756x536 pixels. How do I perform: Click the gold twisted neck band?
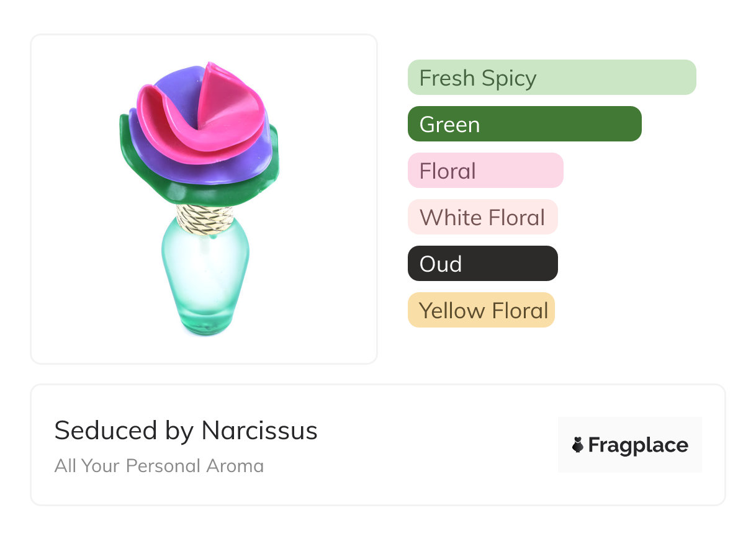[205, 219]
